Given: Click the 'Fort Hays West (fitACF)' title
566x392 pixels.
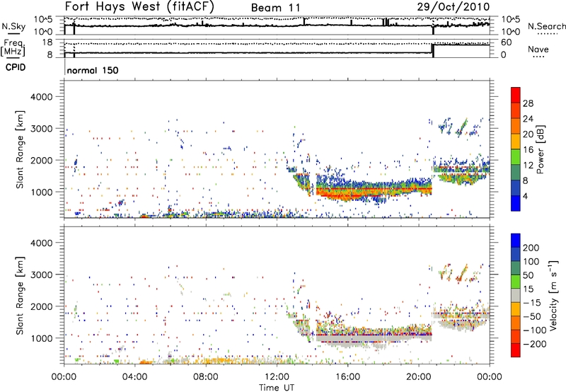Looking at the screenshot, I should (139, 7).
